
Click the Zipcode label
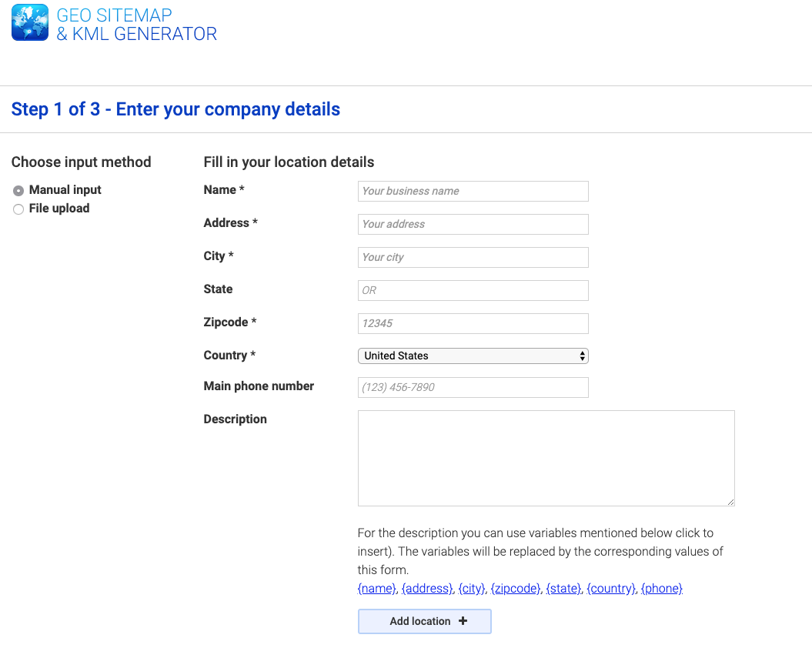coord(230,322)
